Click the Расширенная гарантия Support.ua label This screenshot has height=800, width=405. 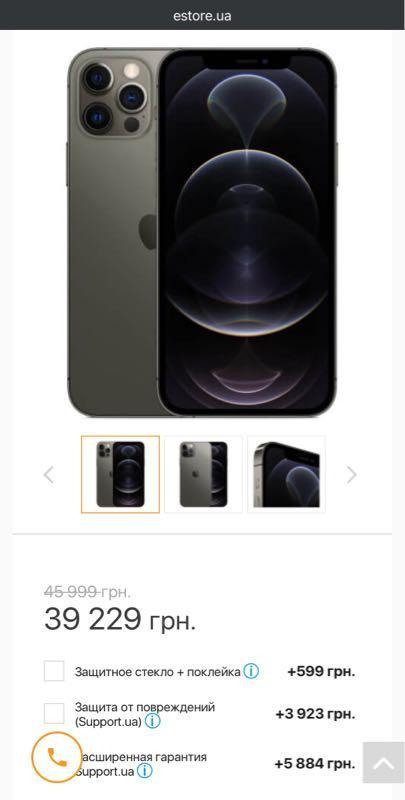pos(141,763)
